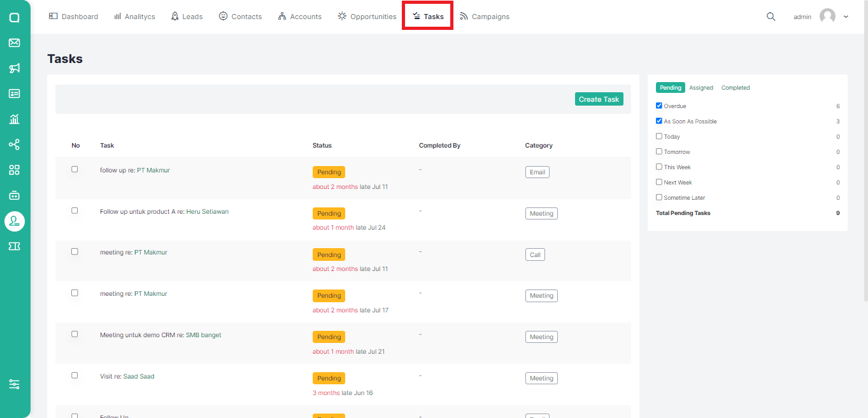Open the Heru Setiawan link

[x=208, y=211]
